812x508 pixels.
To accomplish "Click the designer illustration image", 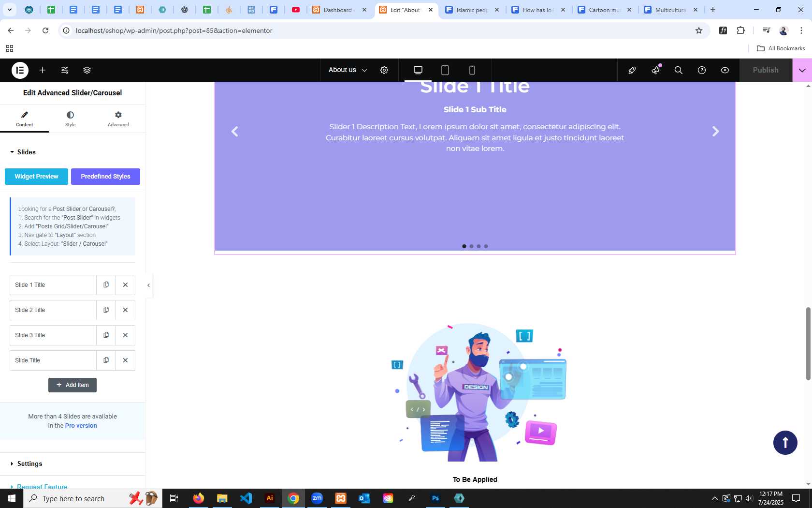I will coord(478,392).
